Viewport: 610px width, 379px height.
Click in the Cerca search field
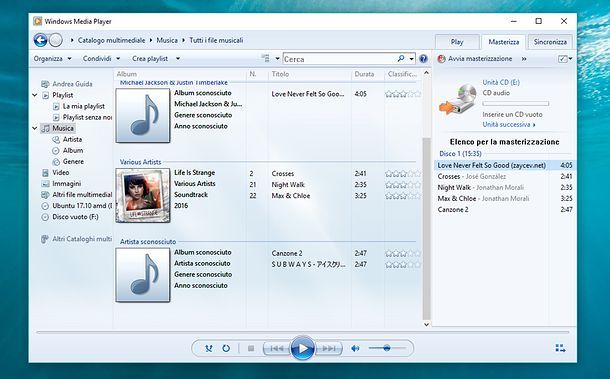pos(339,59)
